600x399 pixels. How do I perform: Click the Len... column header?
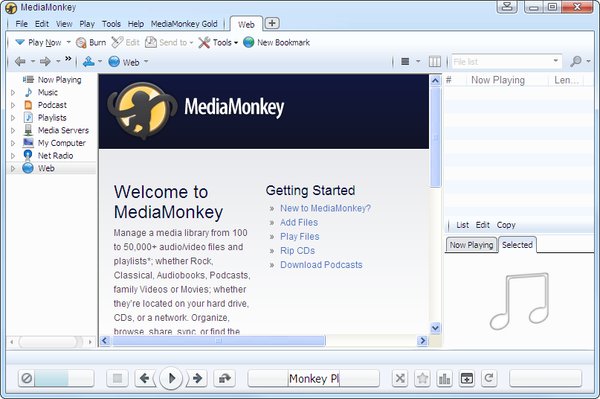[x=567, y=80]
